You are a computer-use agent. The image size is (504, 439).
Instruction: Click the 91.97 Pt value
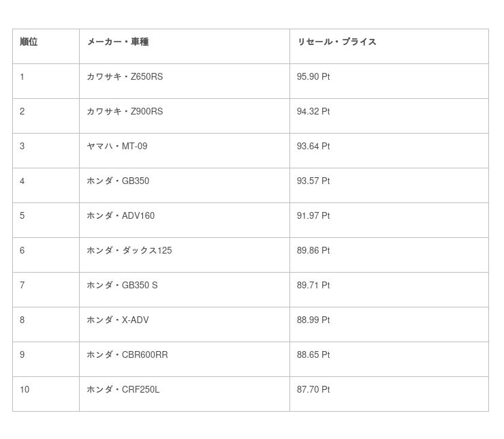313,216
